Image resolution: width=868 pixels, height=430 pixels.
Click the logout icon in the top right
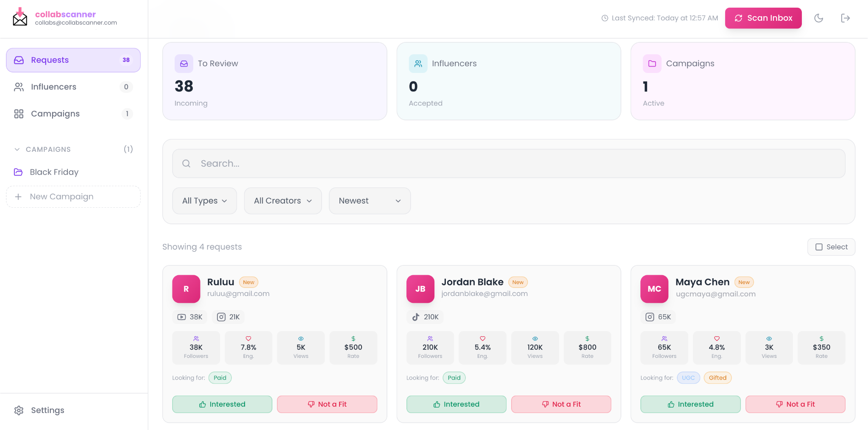coord(846,18)
